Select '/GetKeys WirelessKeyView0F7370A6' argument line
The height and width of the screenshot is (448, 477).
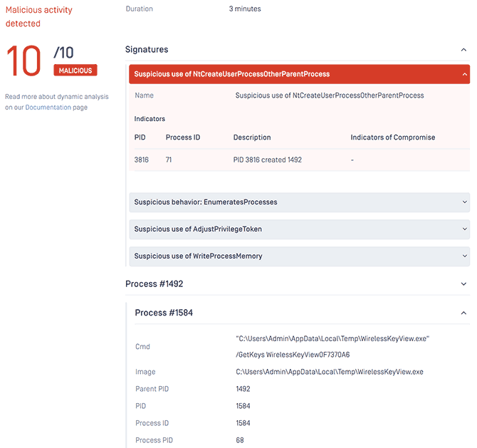coord(293,355)
